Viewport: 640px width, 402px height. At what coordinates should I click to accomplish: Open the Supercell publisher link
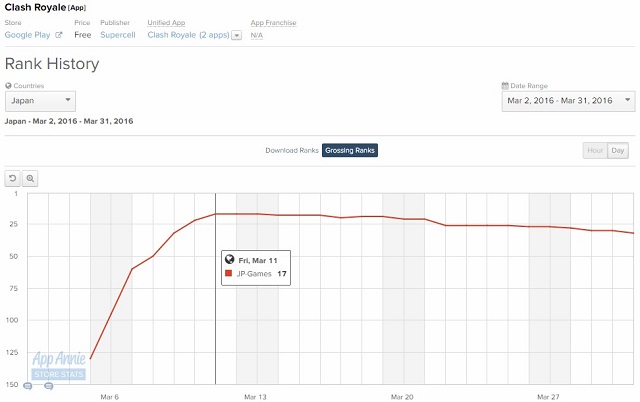pos(118,35)
